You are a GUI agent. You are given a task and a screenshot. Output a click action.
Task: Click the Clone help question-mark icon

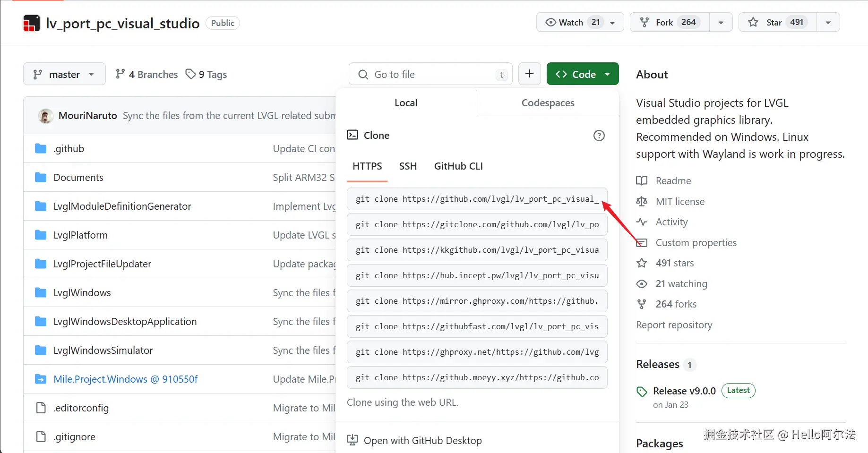point(599,136)
